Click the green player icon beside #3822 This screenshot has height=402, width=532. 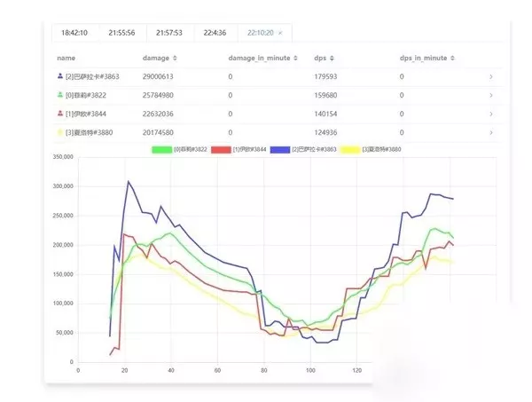pyautogui.click(x=60, y=94)
